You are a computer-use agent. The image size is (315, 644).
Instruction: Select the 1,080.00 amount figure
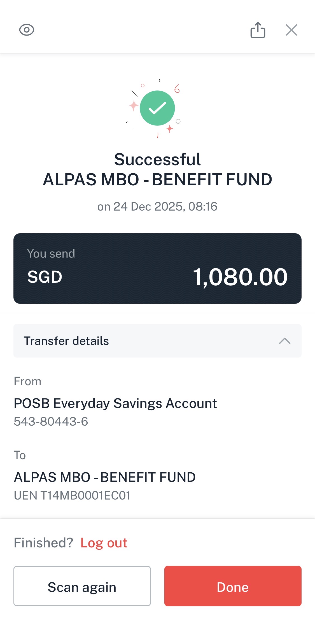coord(240,277)
